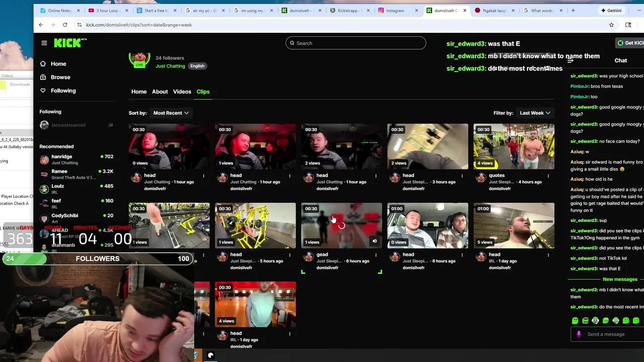Screen dimensions: 644x362
Task: Click the chat collapse arrow icon
Action: [570, 60]
